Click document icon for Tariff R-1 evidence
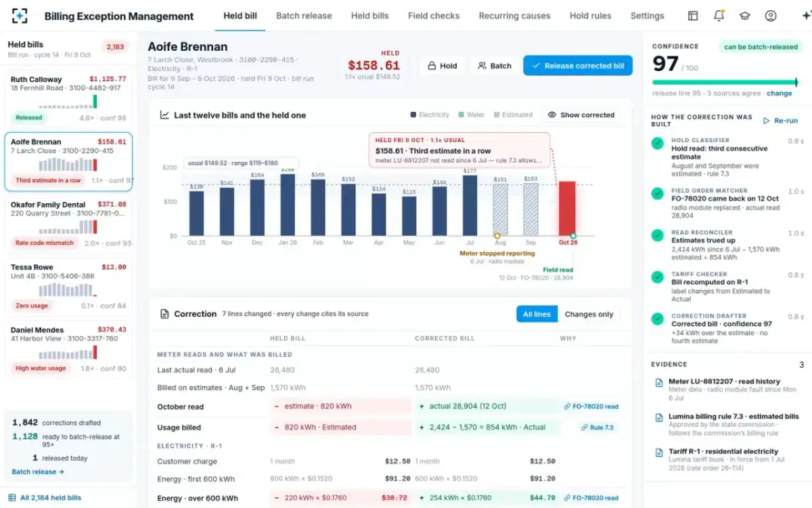 (659, 452)
